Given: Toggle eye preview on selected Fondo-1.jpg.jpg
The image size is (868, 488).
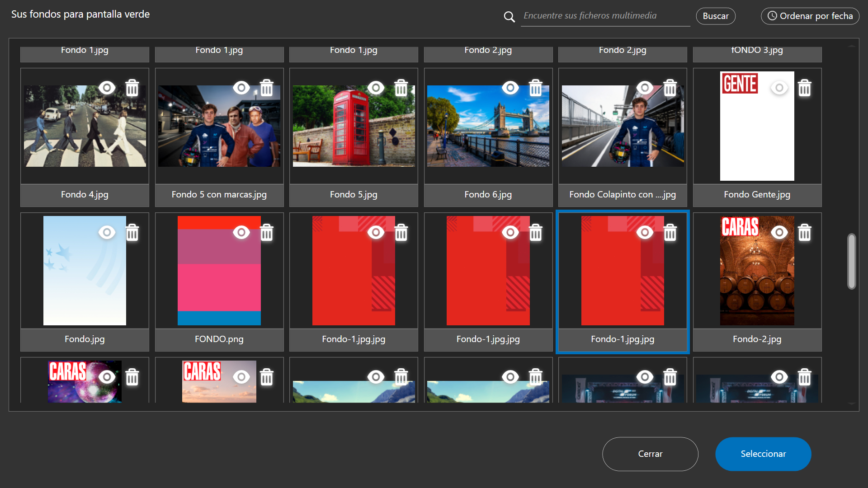Looking at the screenshot, I should click(x=645, y=232).
